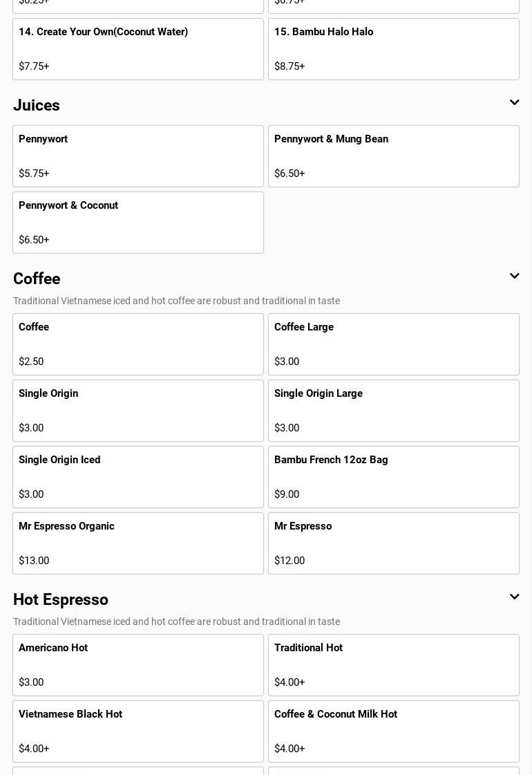Collapse the Juices section chevron

point(514,103)
